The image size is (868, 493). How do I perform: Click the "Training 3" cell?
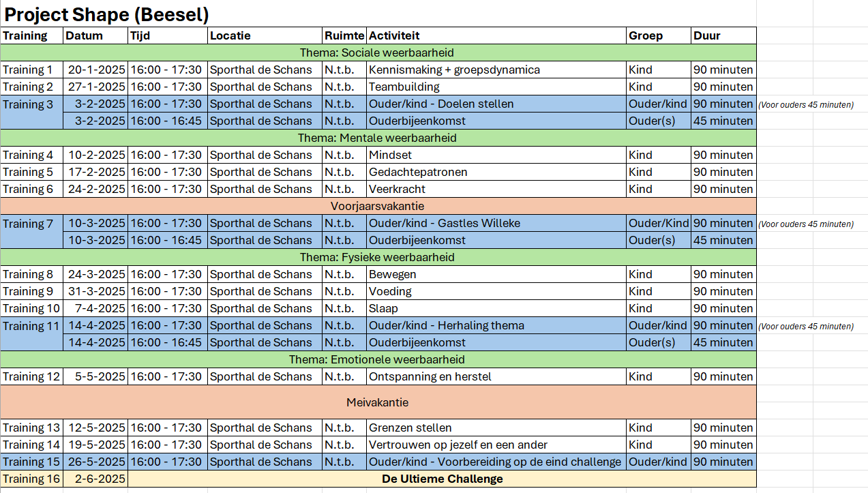[32, 112]
